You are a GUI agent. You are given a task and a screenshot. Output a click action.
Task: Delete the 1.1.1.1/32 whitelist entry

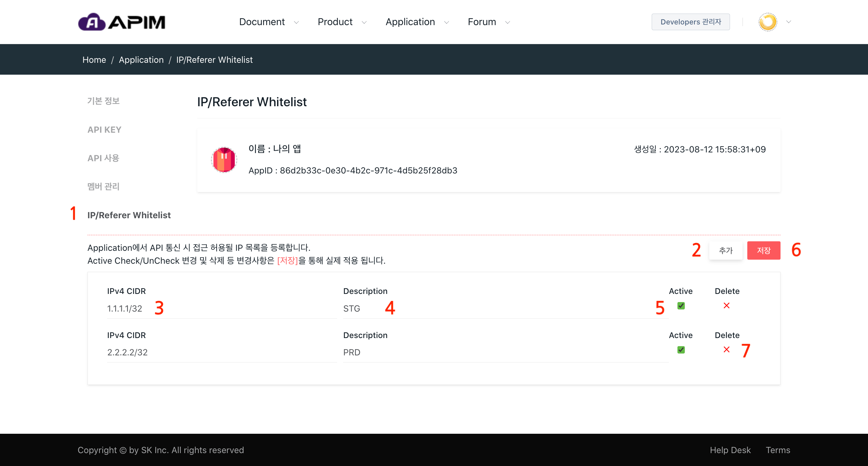726,306
